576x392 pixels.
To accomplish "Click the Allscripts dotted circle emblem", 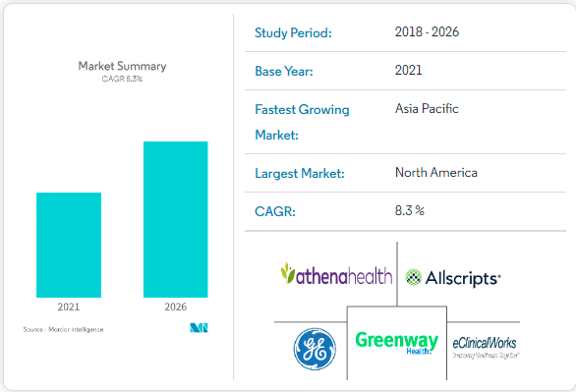I will pos(413,277).
